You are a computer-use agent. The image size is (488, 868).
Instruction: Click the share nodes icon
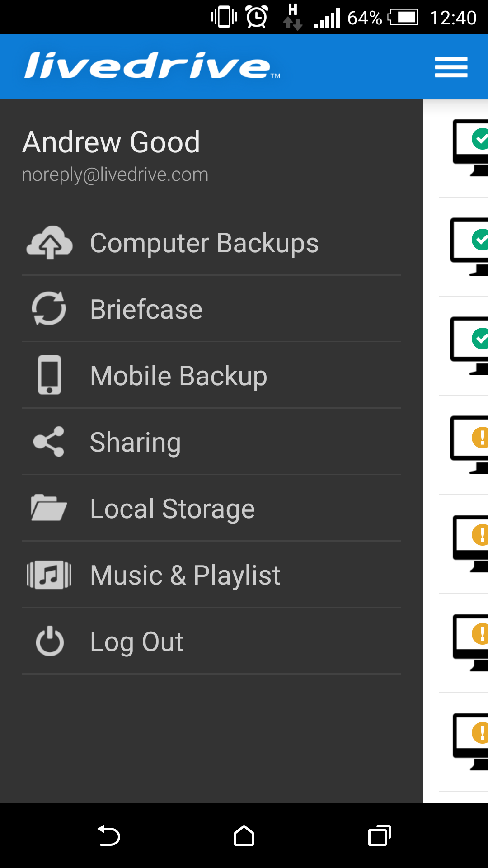tap(49, 442)
